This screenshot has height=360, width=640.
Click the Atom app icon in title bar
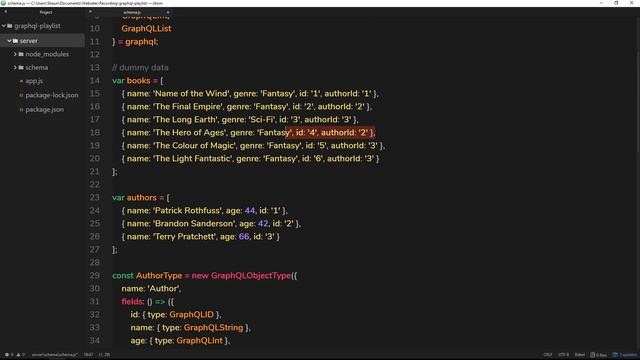tap(3, 3)
